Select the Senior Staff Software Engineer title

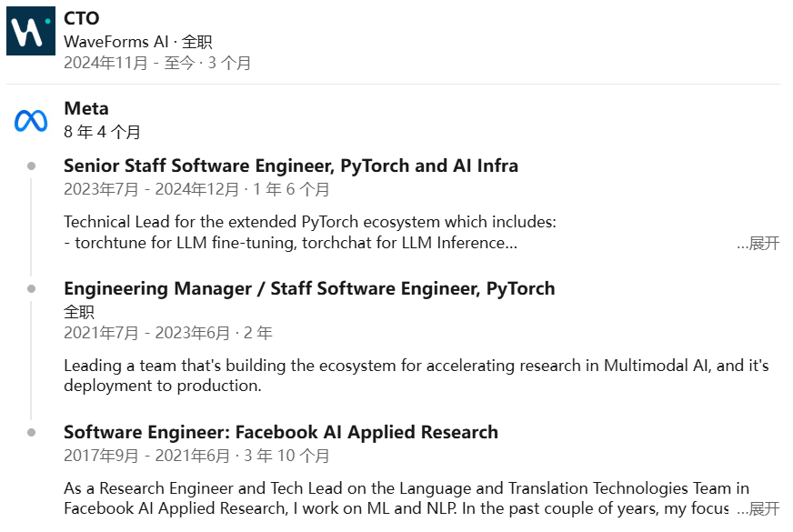point(291,166)
